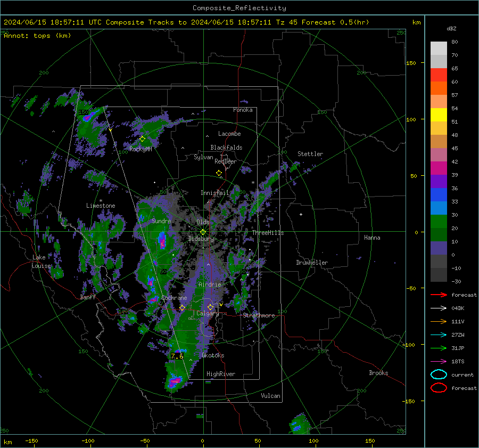The image size is (479, 448).
Task: Click the ThreeHills city label
Action: tap(268, 233)
